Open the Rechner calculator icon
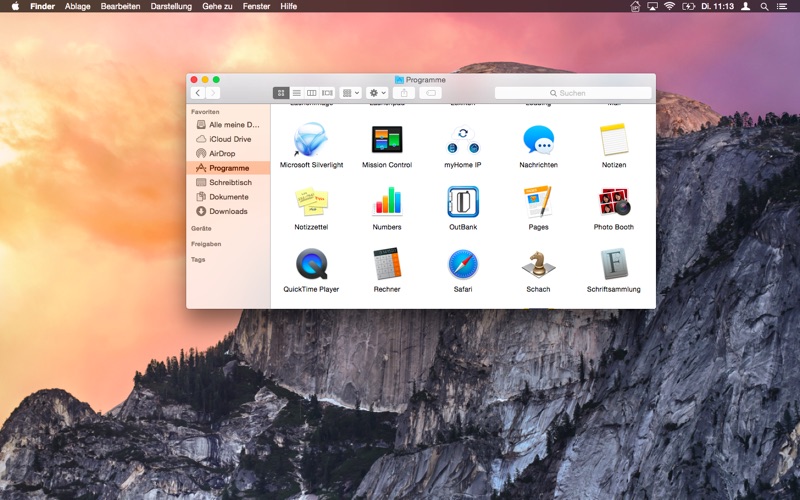Screen dimensions: 800x500 [387, 264]
